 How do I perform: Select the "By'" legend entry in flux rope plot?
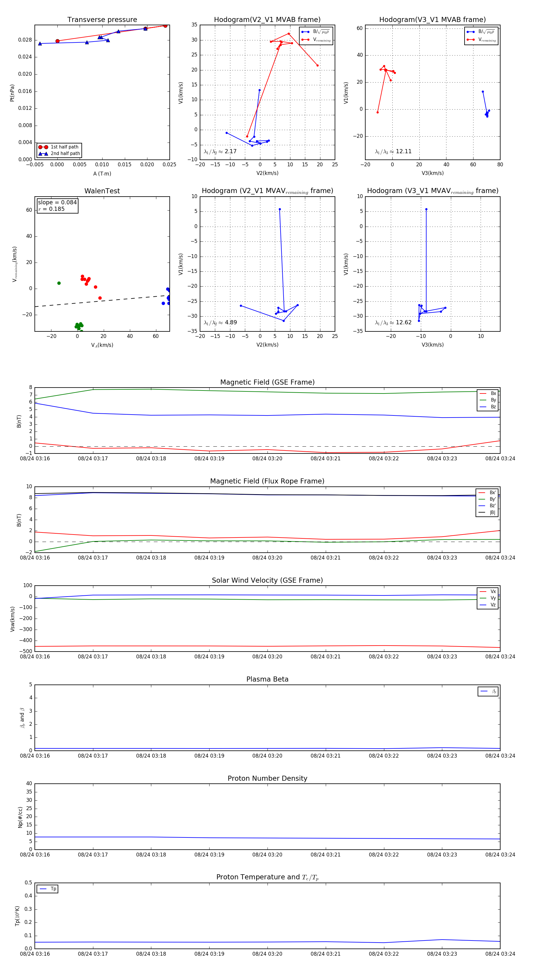[x=487, y=499]
